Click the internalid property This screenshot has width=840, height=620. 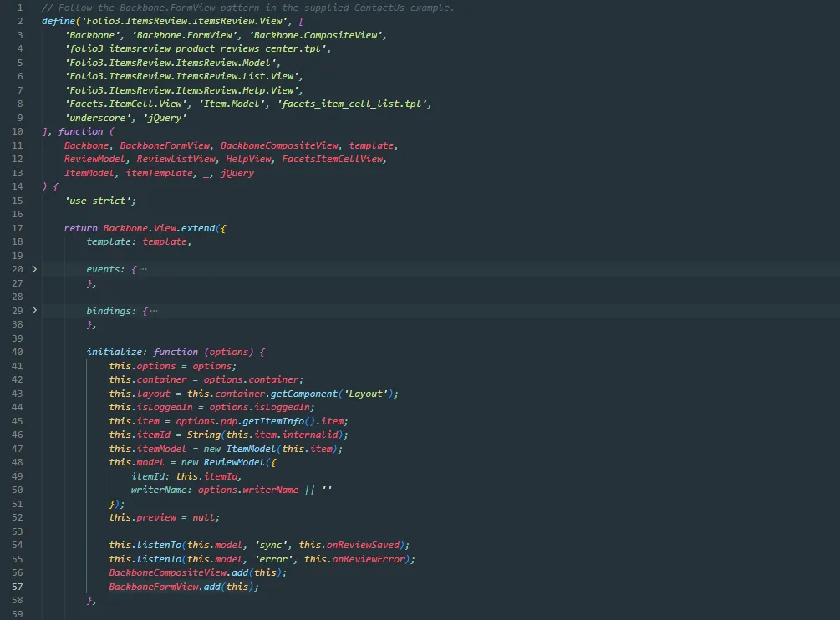point(310,435)
